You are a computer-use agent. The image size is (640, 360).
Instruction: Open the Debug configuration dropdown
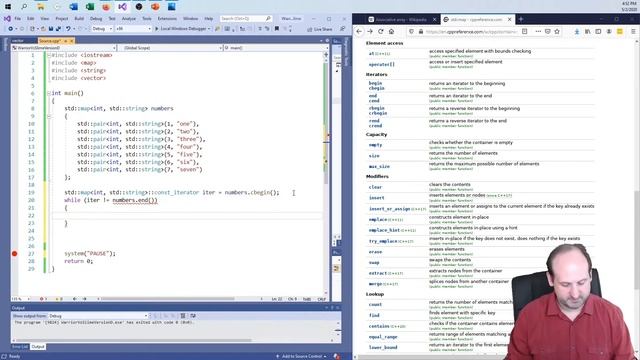(x=102, y=29)
